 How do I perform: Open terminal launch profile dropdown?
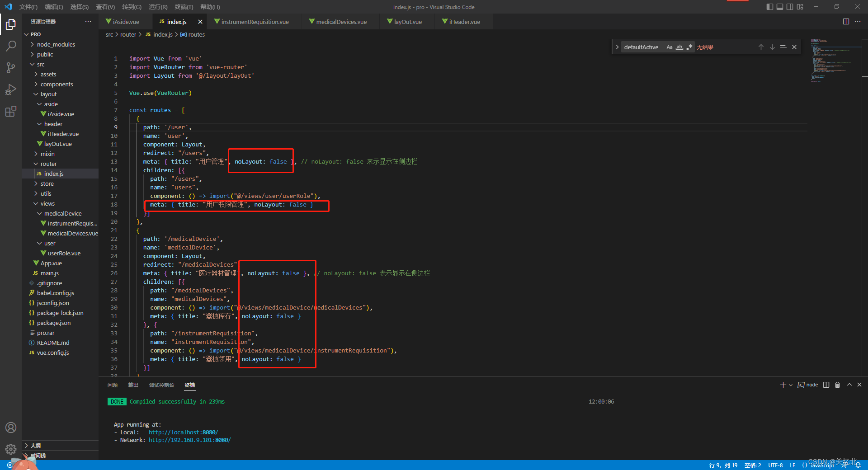pos(791,385)
